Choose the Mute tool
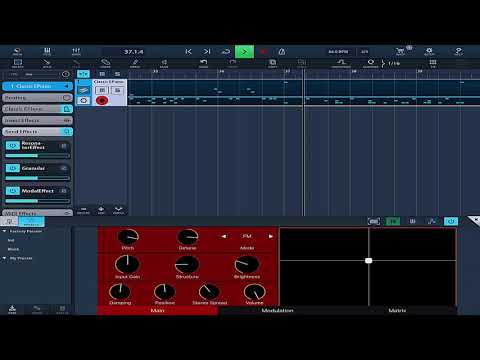The width and height of the screenshot is (480, 360). (164, 63)
